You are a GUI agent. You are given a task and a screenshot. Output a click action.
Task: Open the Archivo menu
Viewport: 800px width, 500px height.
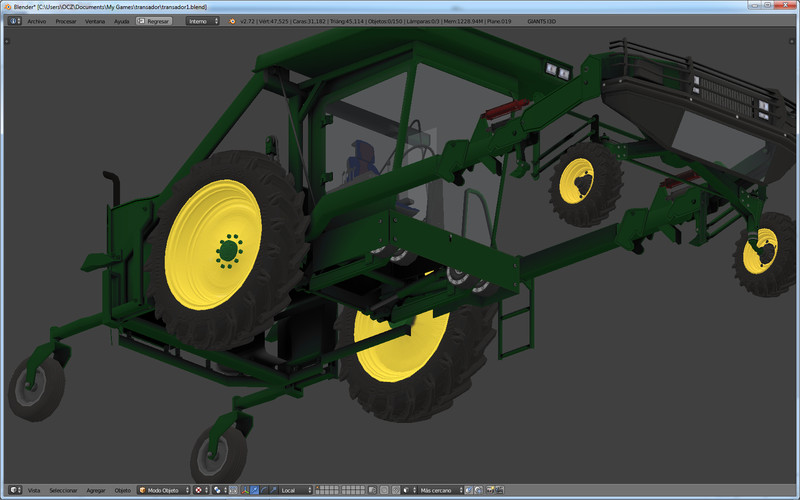[x=36, y=20]
